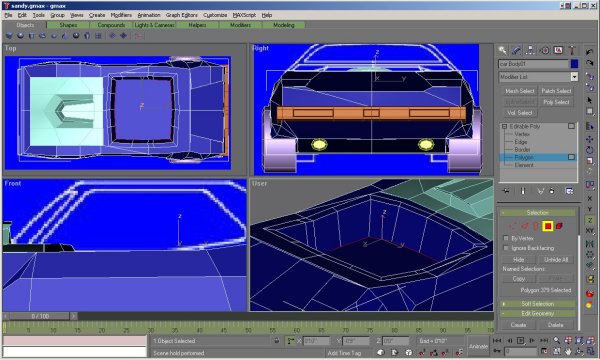Screen dimensions: 600x360
Task: Click the Unhide All button
Action: click(556, 259)
